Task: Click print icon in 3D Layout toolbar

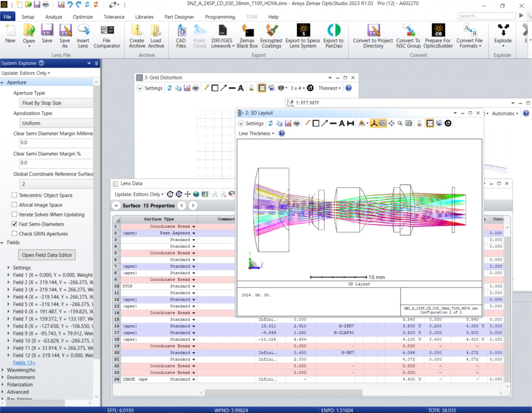Action: 297,123
